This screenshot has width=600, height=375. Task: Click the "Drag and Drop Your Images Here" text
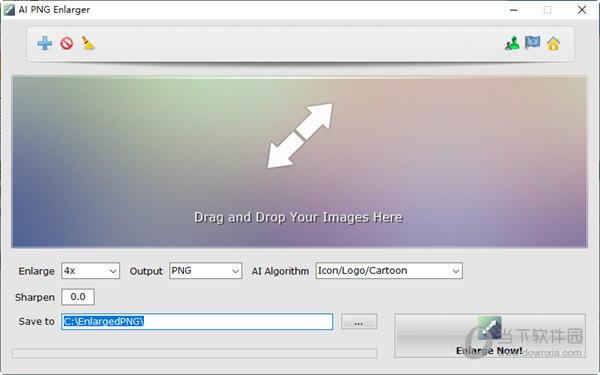tap(298, 217)
